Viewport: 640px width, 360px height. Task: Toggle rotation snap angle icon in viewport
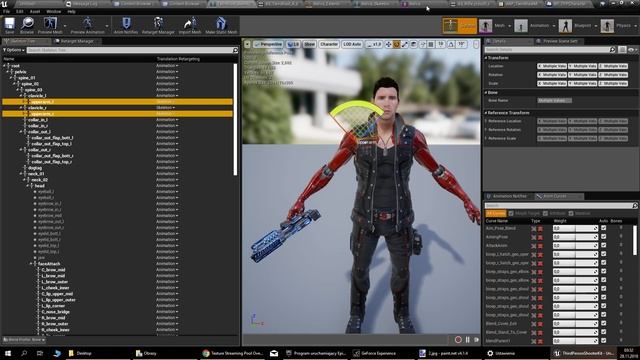(451, 44)
